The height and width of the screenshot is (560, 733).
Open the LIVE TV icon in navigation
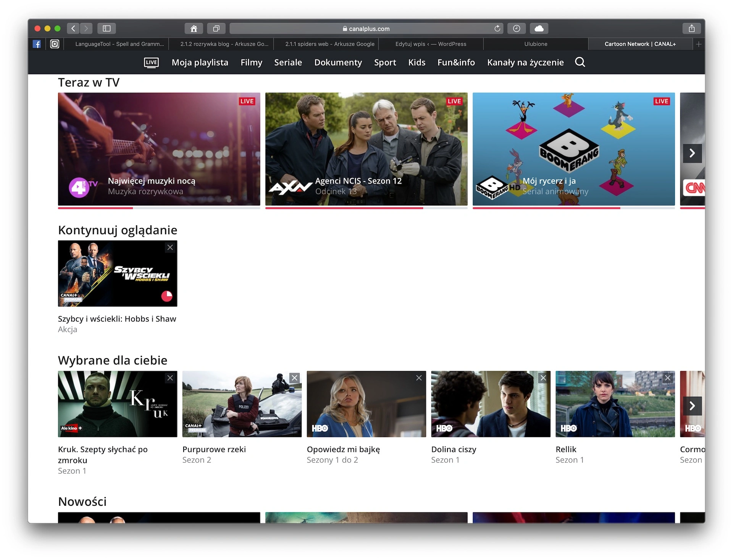[151, 63]
